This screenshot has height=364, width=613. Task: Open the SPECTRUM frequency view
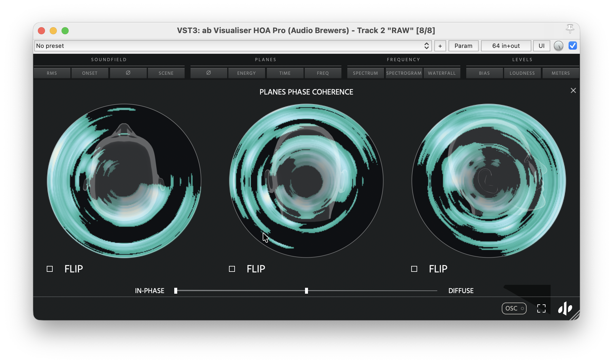366,73
